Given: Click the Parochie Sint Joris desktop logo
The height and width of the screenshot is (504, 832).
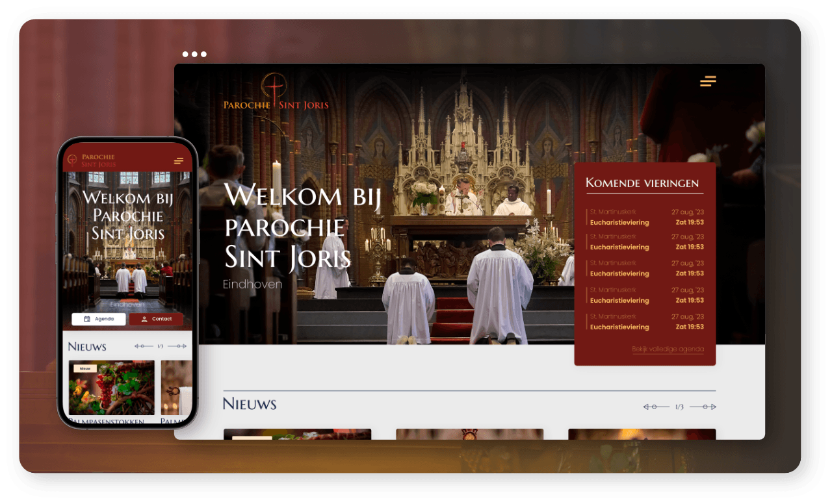Looking at the screenshot, I should point(276,93).
